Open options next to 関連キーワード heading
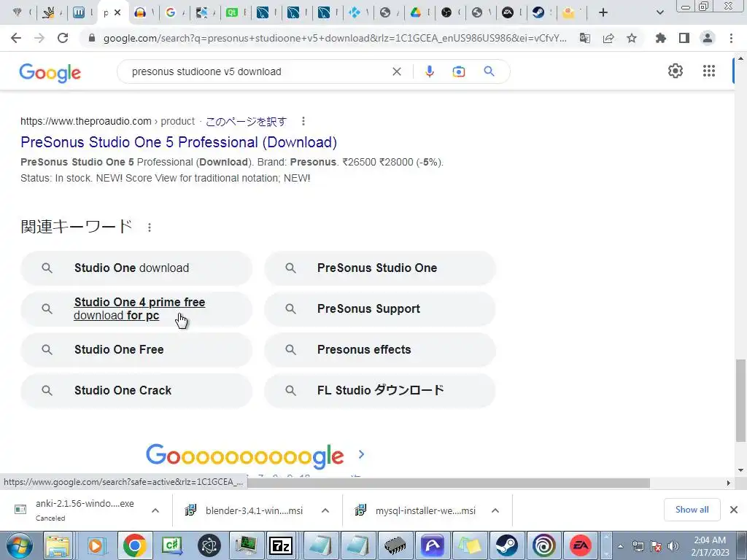Image resolution: width=747 pixels, height=560 pixels. coord(149,227)
